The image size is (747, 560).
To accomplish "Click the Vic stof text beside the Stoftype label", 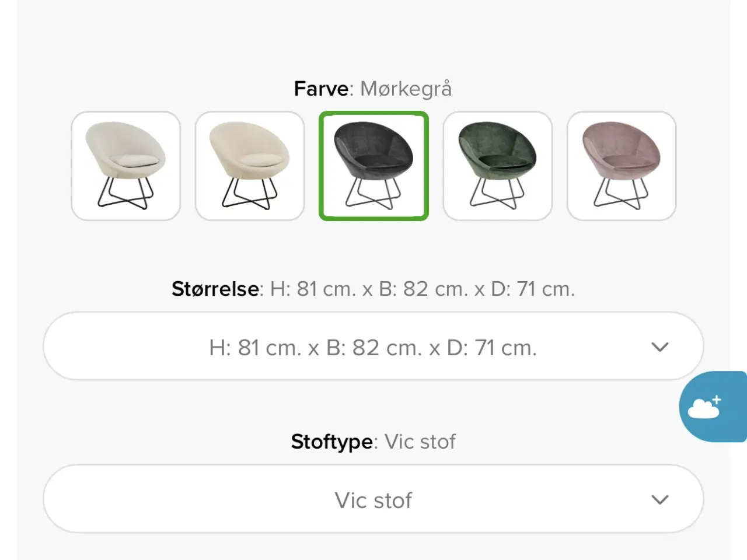I will (x=420, y=442).
